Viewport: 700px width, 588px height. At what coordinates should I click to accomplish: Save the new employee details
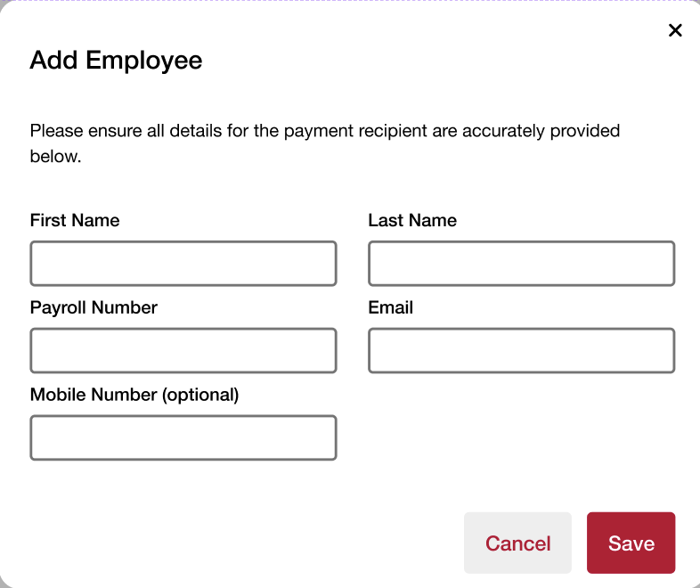point(631,543)
